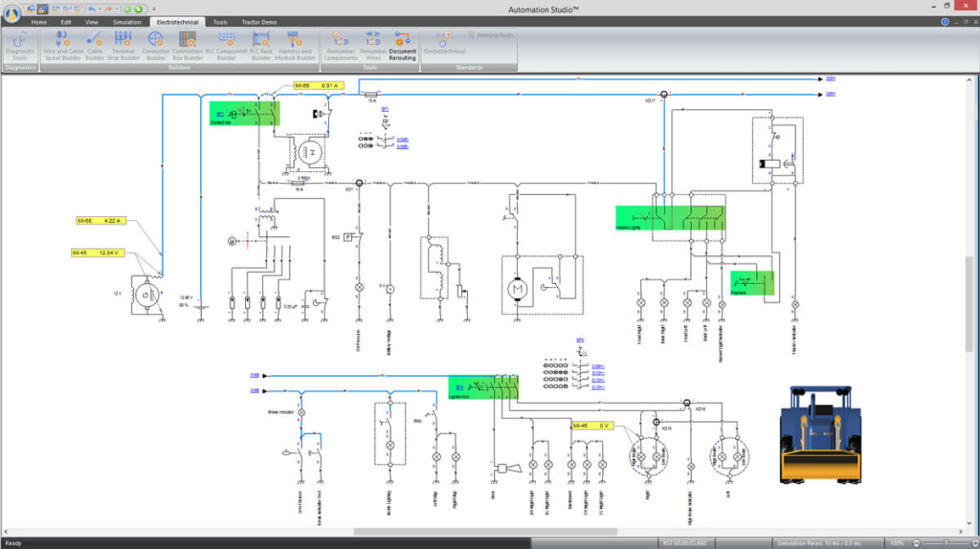Expand the Customize Quick Access Toolbar arrow
Screen dimensions: 980x549
point(154,10)
